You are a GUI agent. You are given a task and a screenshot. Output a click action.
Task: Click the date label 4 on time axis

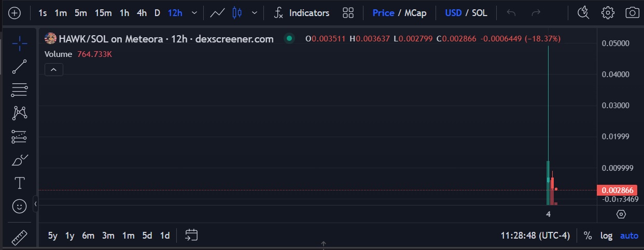(x=548, y=214)
